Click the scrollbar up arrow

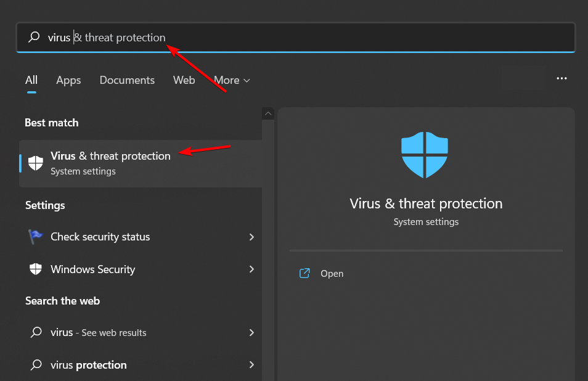tap(267, 113)
